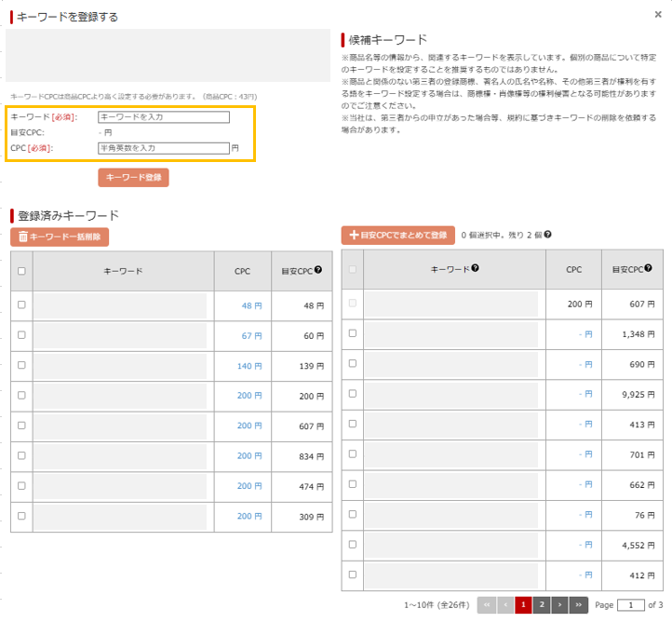Click the 67 円 CPC link
Image resolution: width=672 pixels, height=622 pixels.
click(x=250, y=335)
